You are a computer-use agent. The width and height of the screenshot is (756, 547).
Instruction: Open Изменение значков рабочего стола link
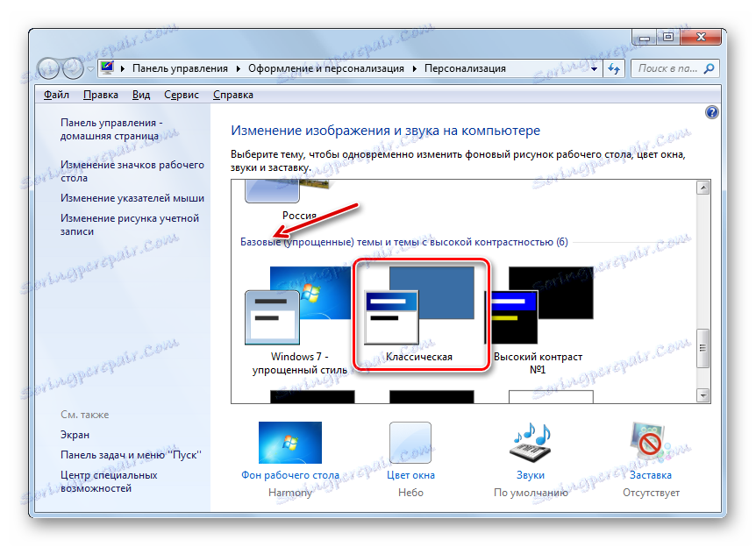tap(132, 171)
